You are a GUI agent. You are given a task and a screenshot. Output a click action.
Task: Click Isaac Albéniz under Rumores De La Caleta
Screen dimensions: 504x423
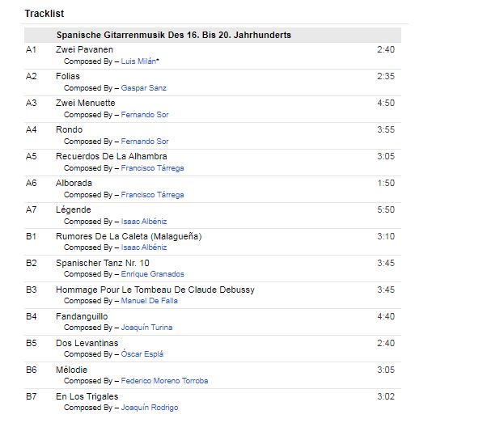[x=143, y=247]
